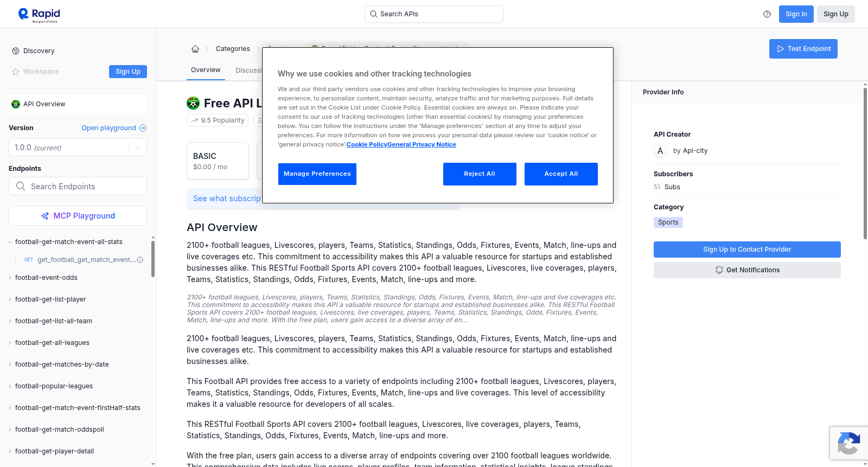Click the Provider Info panel scrollbar

(x=865, y=163)
